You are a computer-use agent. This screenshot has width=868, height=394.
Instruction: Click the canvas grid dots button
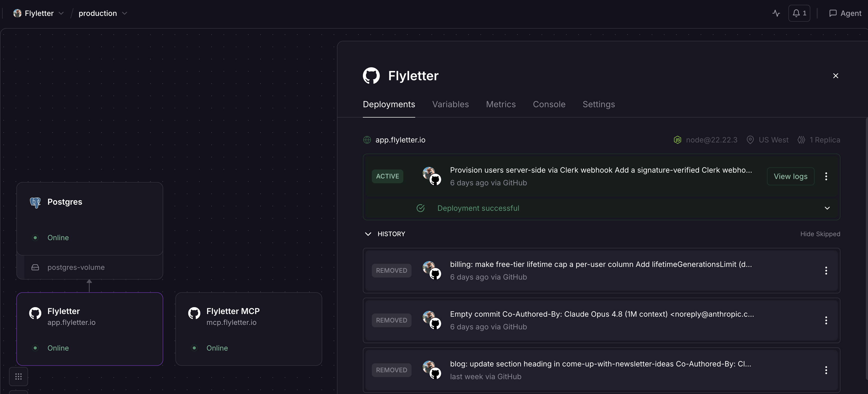19,377
